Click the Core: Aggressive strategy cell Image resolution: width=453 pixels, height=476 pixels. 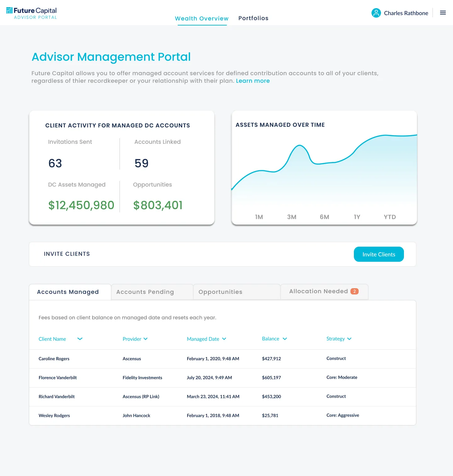343,415
